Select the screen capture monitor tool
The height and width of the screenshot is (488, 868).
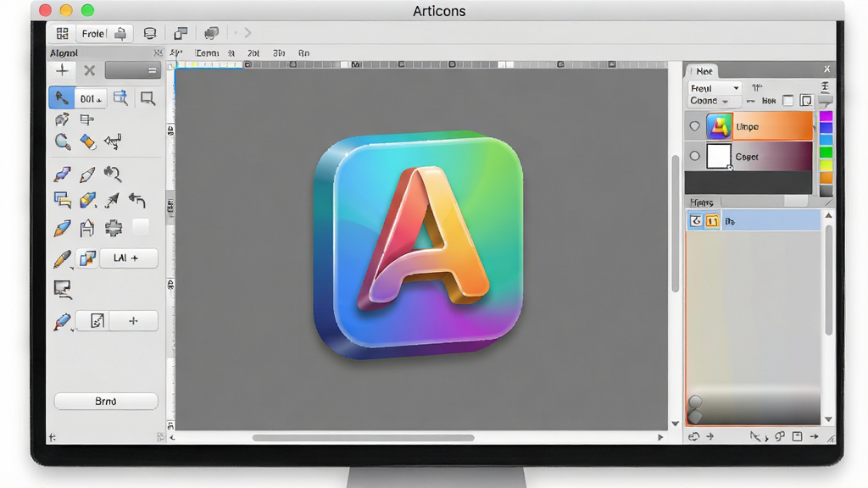pos(62,289)
